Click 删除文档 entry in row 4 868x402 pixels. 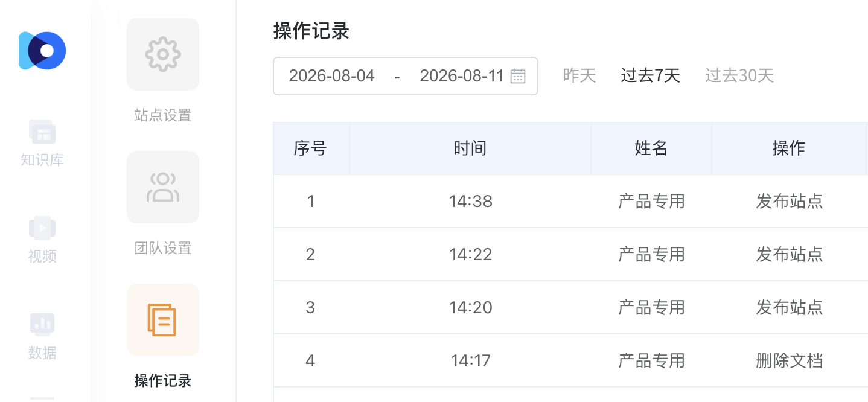pyautogui.click(x=790, y=361)
